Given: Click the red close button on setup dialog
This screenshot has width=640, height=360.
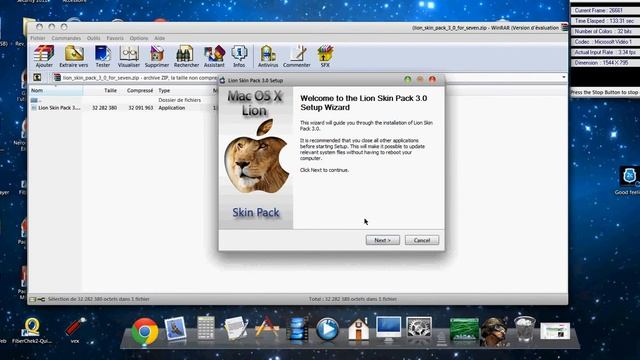Looking at the screenshot, I should pos(432,80).
